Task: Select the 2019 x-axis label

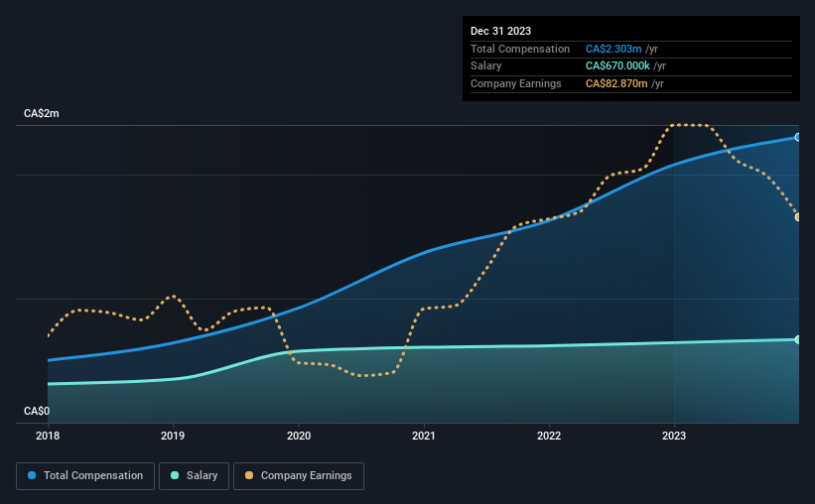Action: coord(173,436)
